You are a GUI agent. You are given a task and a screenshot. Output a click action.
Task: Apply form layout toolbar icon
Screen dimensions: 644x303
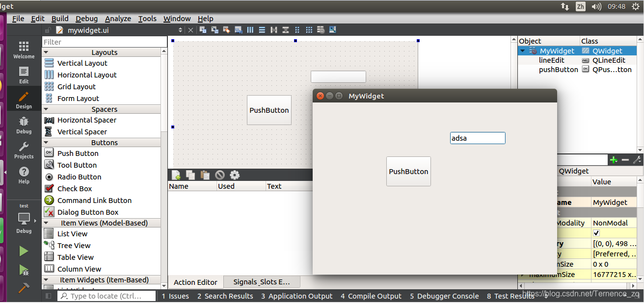point(297,30)
